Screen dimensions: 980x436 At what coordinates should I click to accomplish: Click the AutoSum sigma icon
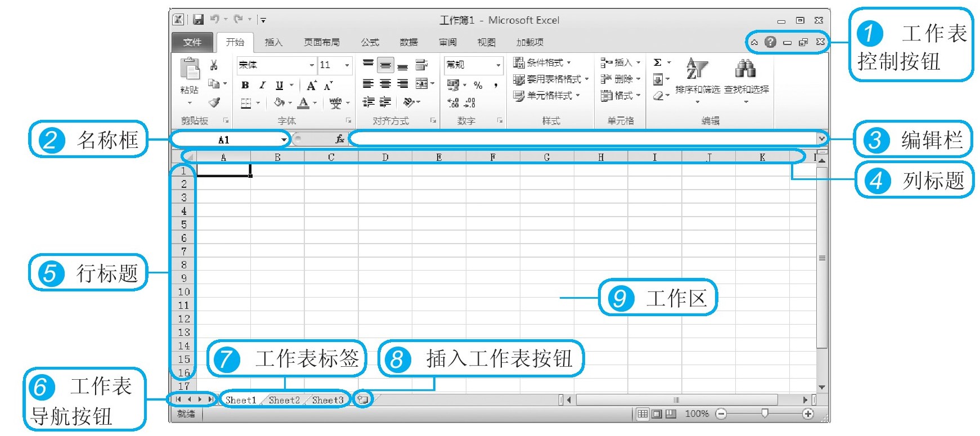coord(658,62)
